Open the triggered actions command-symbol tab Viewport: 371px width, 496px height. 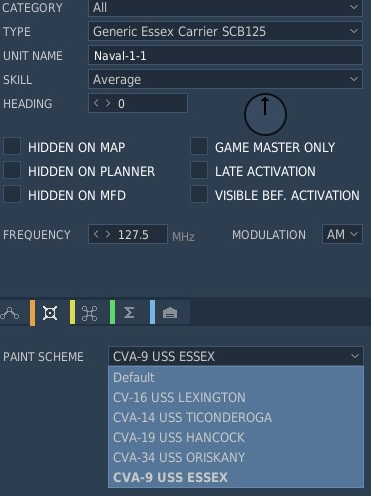[x=89, y=313]
